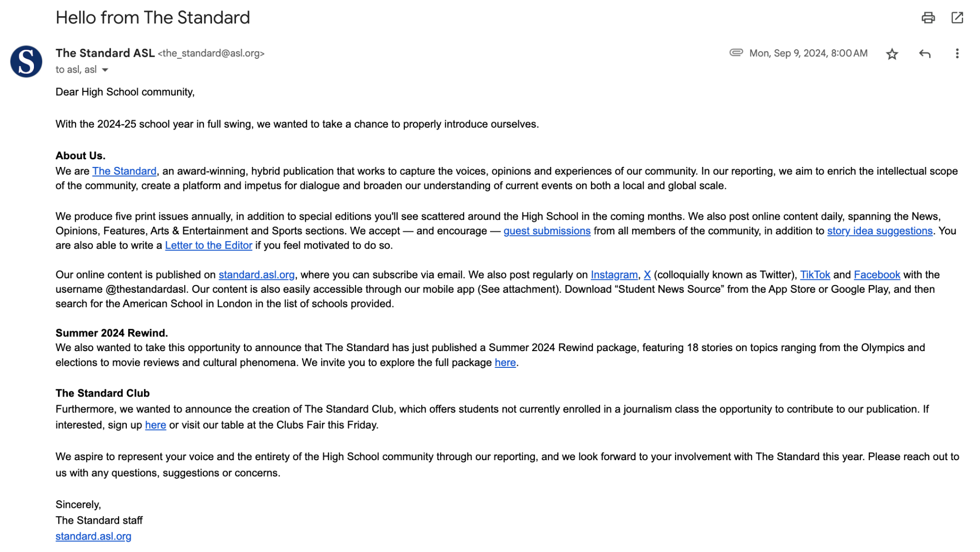
Task: Open the Instagram link
Action: click(x=614, y=275)
